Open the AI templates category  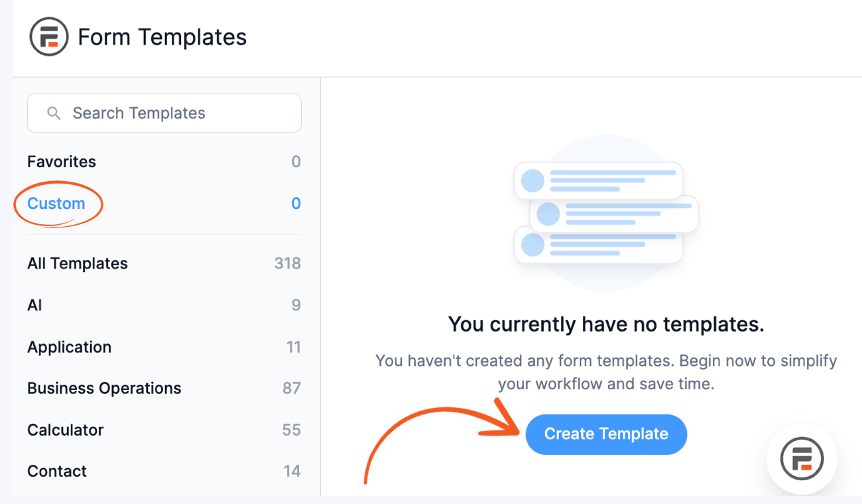click(x=34, y=305)
